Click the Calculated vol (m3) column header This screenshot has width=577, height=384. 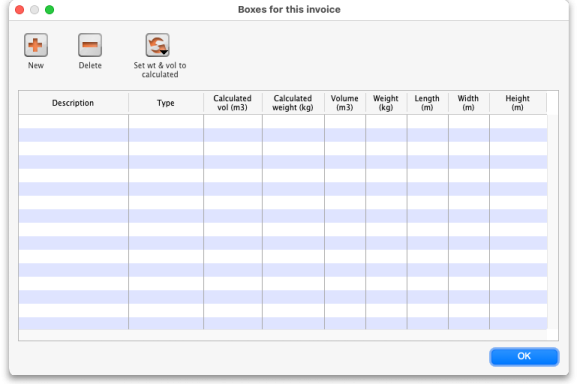(x=233, y=103)
